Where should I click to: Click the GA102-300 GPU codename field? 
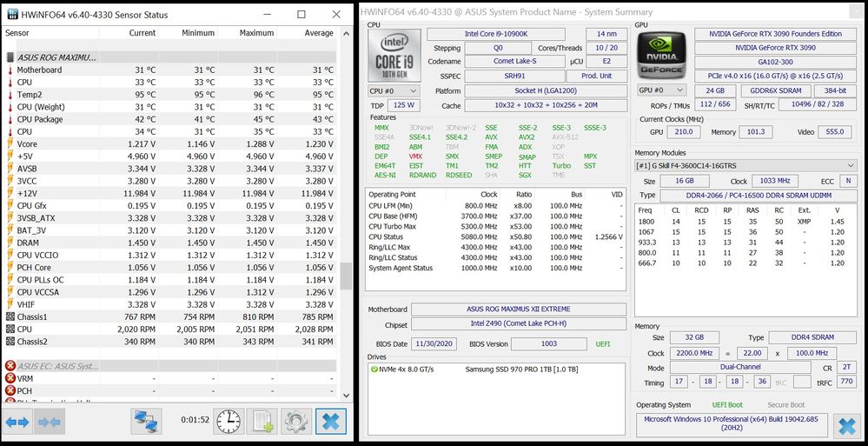point(775,62)
